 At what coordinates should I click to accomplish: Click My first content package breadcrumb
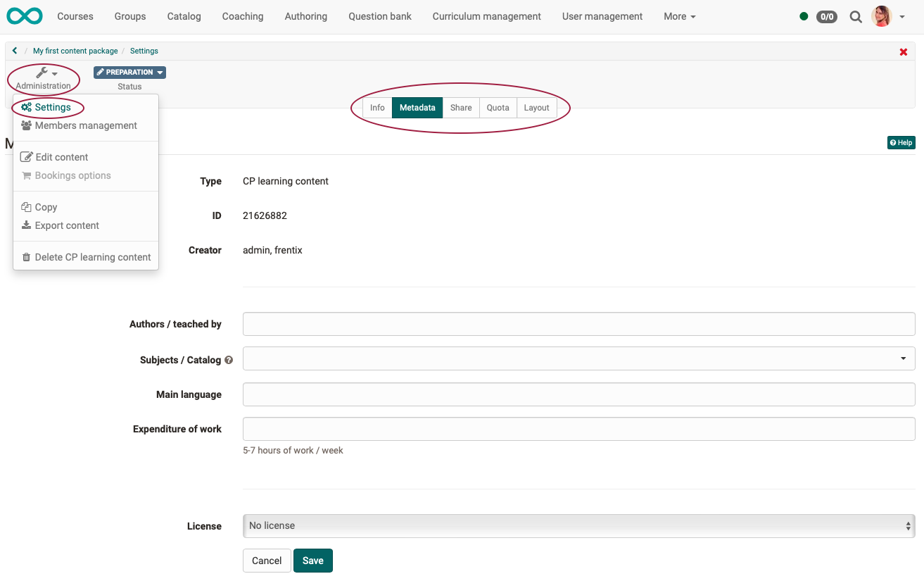[75, 51]
